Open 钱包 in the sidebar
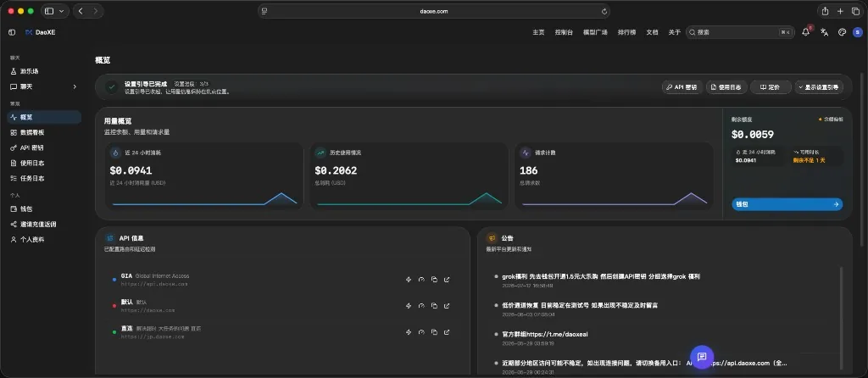The image size is (868, 378). pos(44,209)
